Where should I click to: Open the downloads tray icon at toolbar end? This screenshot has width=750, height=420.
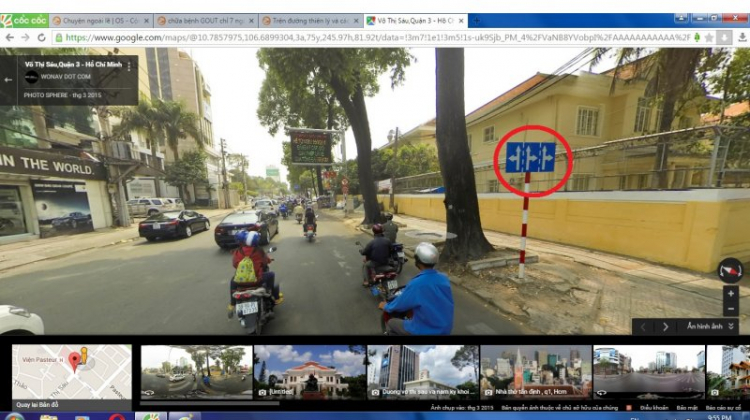(x=742, y=37)
